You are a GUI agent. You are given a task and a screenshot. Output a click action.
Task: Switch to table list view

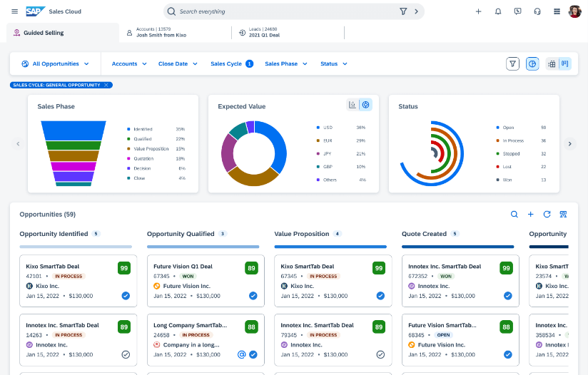(552, 63)
